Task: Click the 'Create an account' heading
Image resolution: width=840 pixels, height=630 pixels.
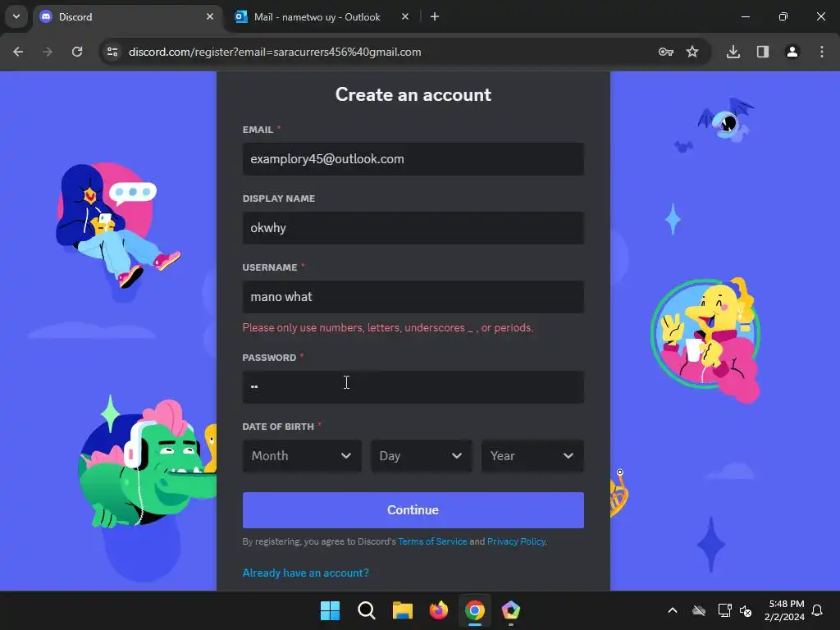Action: (413, 95)
